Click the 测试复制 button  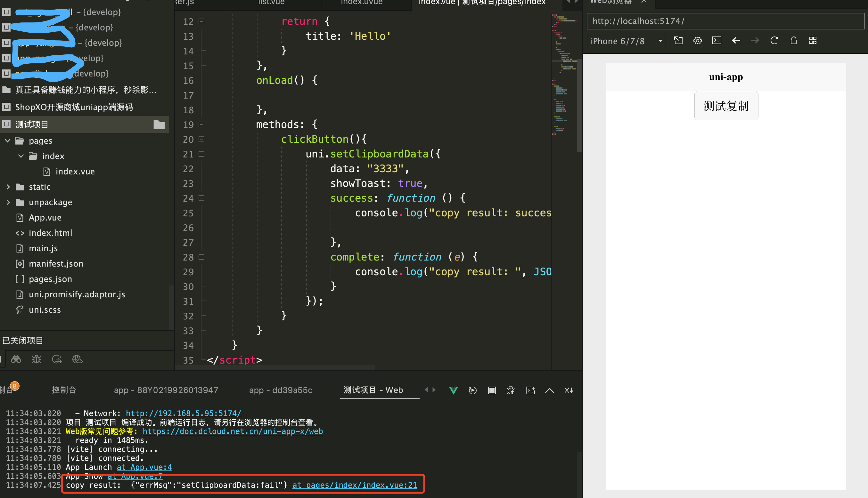(x=726, y=106)
